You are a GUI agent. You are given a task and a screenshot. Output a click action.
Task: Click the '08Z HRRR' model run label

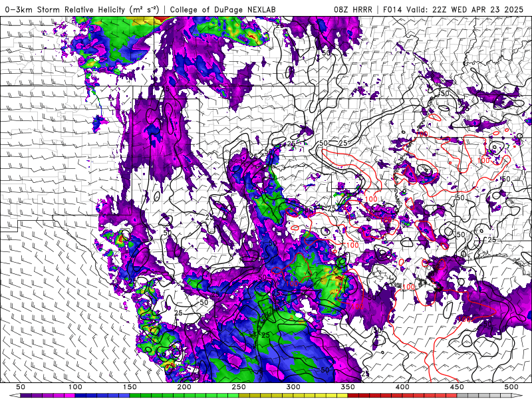coord(353,9)
